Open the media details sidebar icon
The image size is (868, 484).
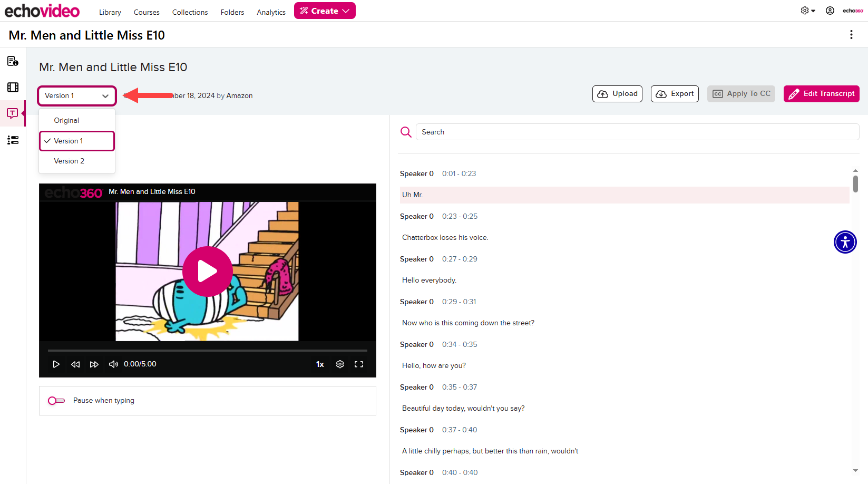pyautogui.click(x=13, y=61)
